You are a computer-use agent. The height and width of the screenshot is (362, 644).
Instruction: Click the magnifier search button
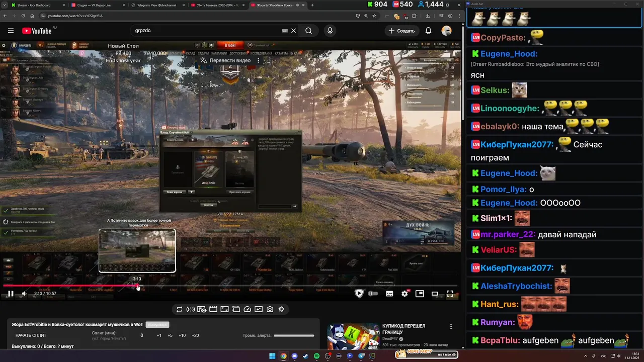pos(308,31)
